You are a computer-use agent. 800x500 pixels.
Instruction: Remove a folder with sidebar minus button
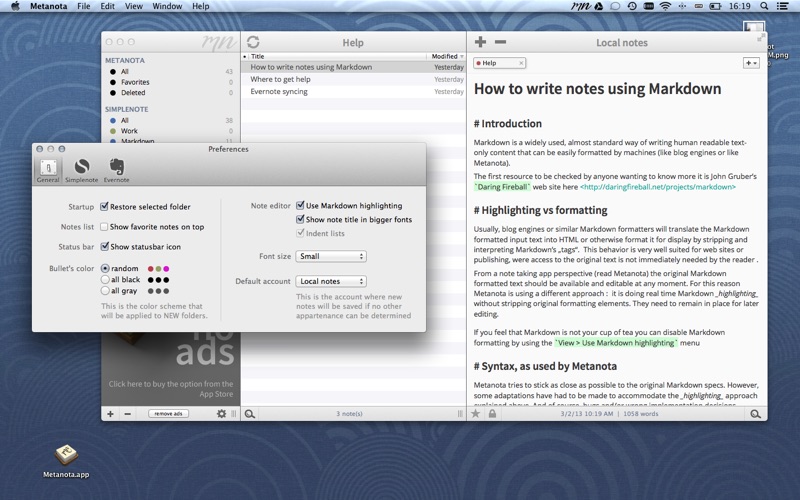[x=128, y=414]
